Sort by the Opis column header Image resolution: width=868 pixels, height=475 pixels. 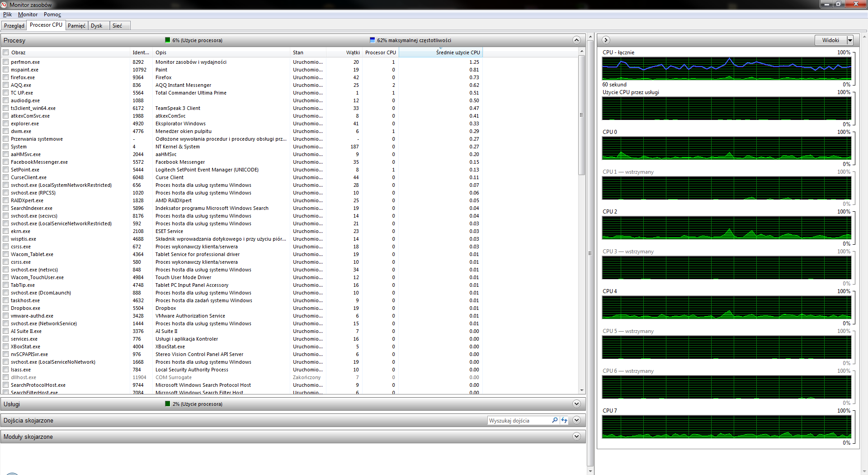coord(222,52)
